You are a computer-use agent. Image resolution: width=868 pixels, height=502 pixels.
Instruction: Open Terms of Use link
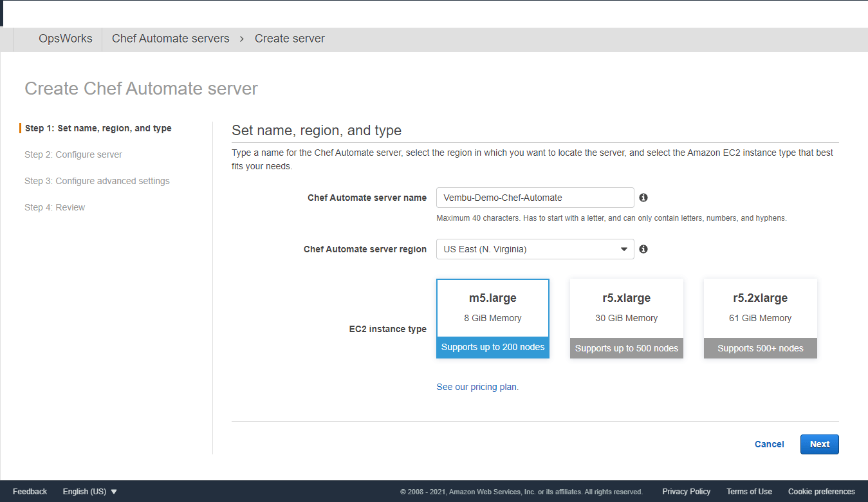click(x=750, y=492)
